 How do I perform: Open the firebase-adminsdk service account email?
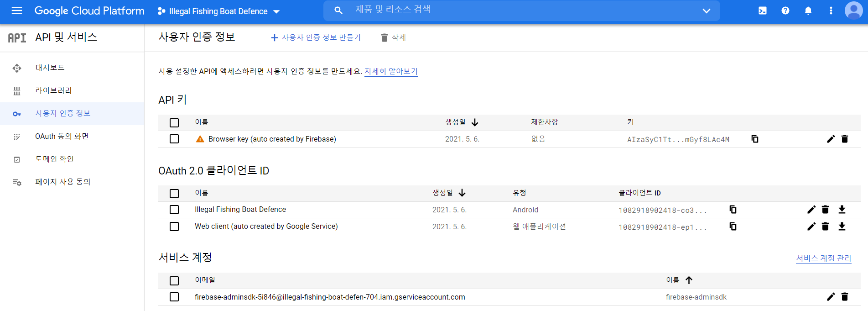pyautogui.click(x=330, y=297)
